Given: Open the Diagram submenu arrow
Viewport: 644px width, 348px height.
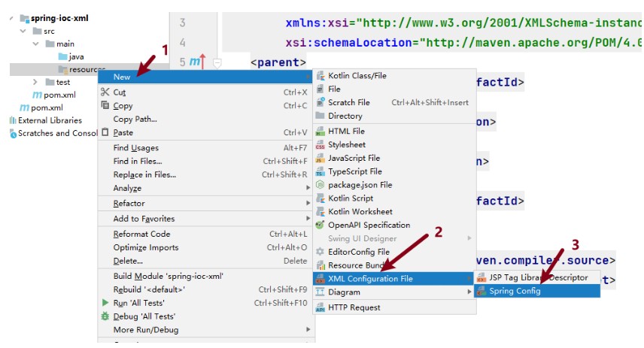Looking at the screenshot, I should [x=469, y=292].
